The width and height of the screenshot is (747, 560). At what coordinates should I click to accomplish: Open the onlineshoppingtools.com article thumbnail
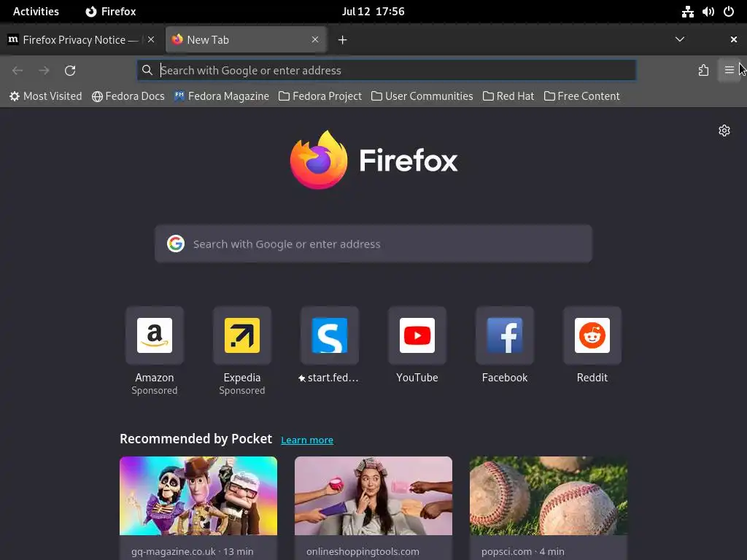[x=373, y=496]
